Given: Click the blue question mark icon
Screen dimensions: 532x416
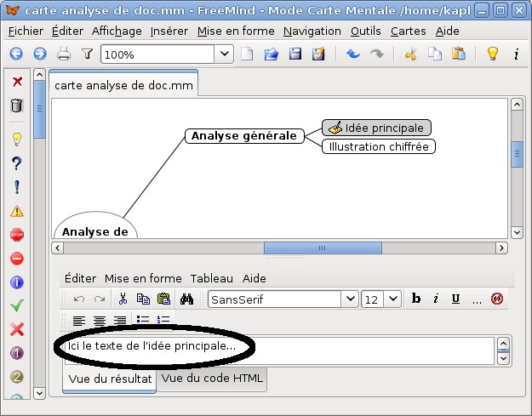Looking at the screenshot, I should point(17,163).
